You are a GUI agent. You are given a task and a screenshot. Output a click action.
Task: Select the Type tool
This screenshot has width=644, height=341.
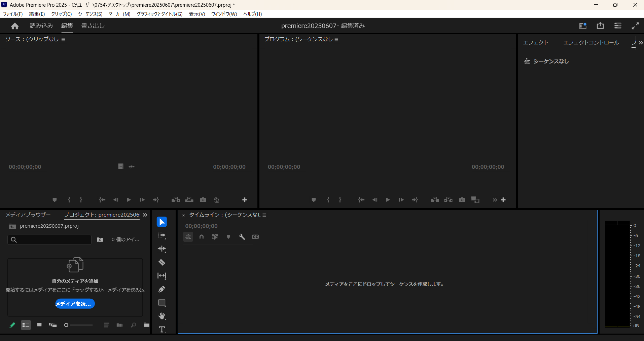tap(162, 329)
